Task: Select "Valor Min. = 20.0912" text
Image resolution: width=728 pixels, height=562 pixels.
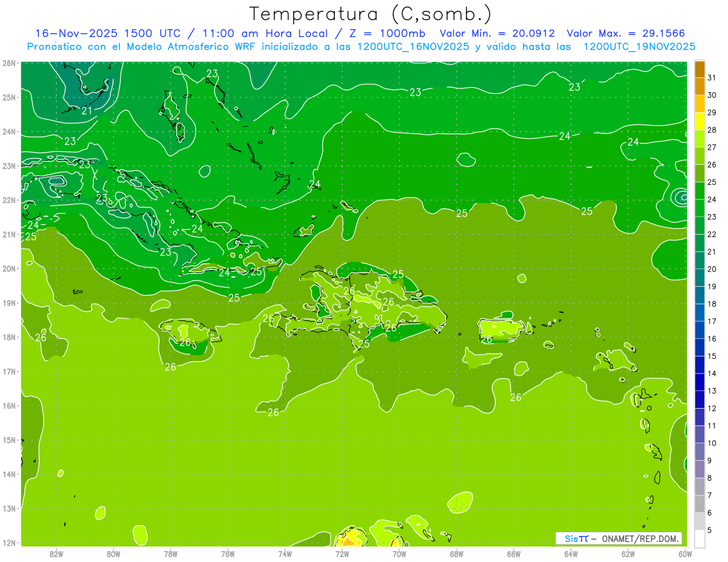Action: point(497,33)
